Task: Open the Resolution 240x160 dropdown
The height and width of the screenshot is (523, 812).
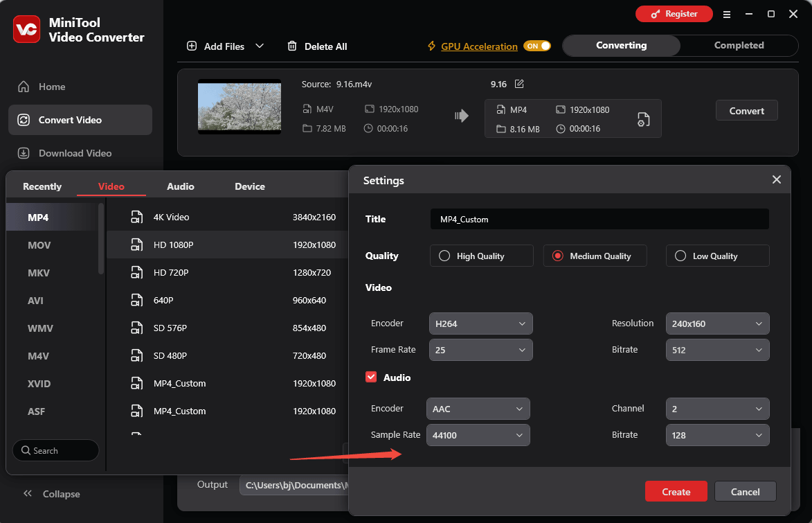Action: tap(717, 323)
